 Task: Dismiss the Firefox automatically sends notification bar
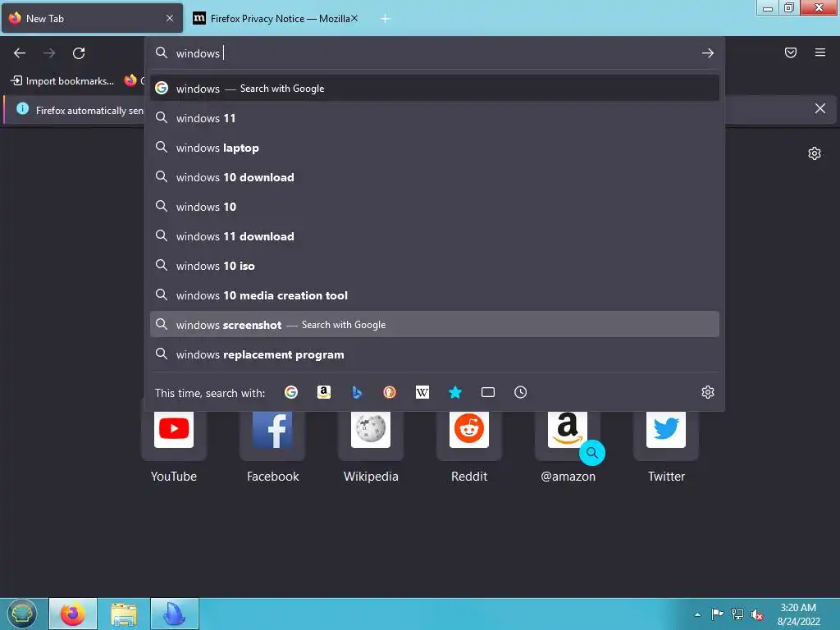[x=820, y=109]
